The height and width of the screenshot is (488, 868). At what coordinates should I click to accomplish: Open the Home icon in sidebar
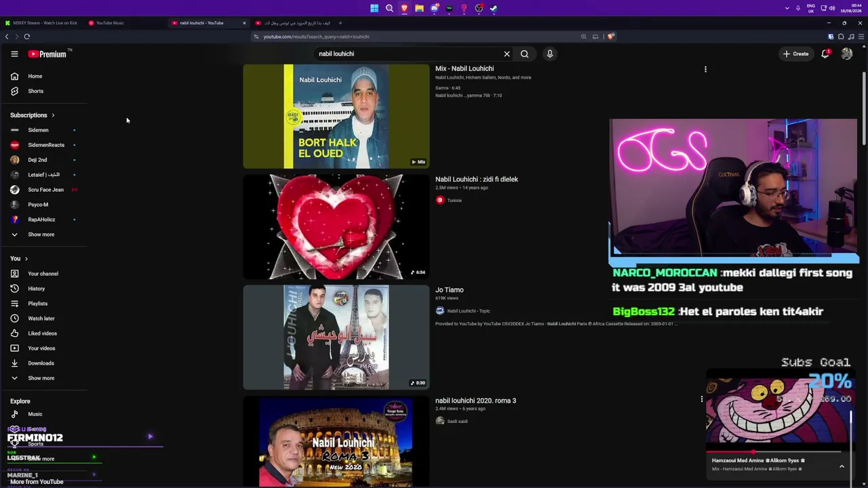pyautogui.click(x=14, y=77)
